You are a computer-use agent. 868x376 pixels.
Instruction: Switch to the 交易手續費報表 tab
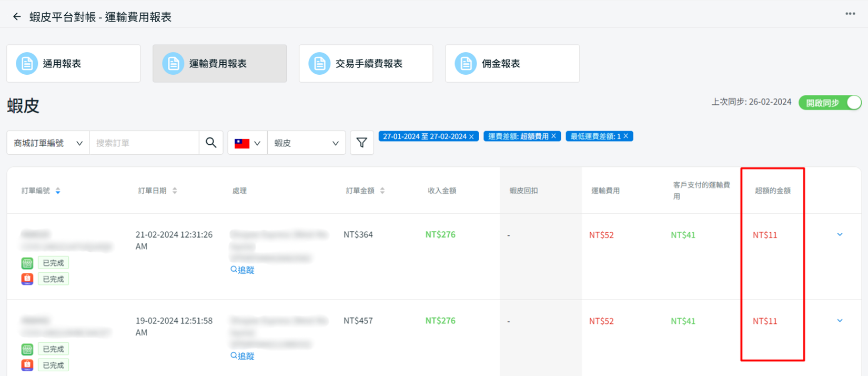366,64
